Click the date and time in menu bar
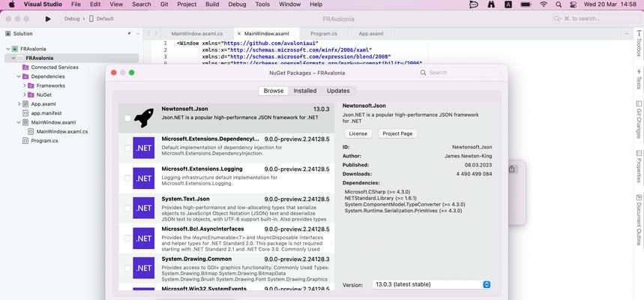Image resolution: width=644 pixels, height=300 pixels. click(610, 4)
